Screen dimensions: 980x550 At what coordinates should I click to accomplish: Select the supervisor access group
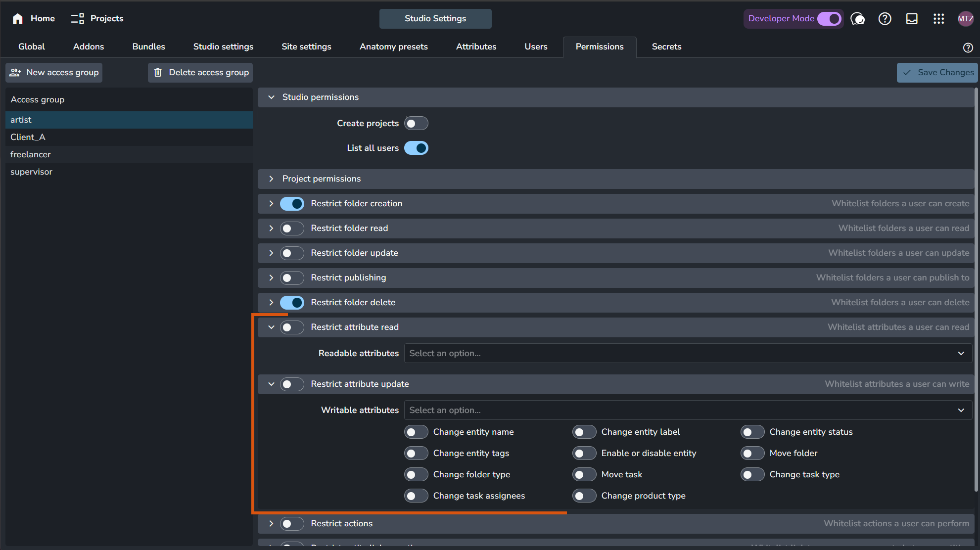tap(31, 172)
